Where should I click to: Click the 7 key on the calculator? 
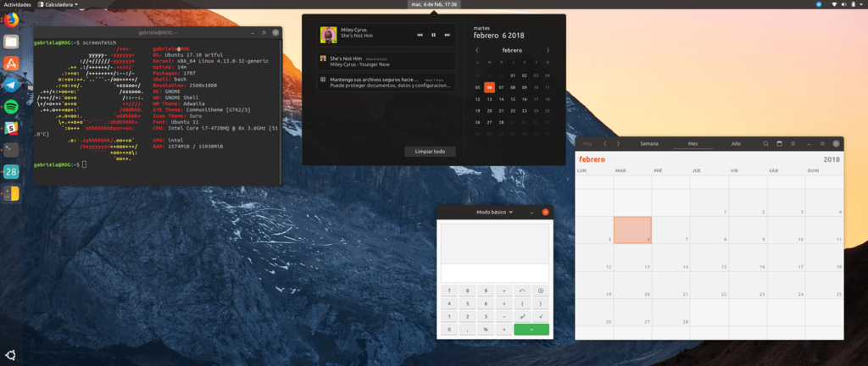pyautogui.click(x=449, y=291)
